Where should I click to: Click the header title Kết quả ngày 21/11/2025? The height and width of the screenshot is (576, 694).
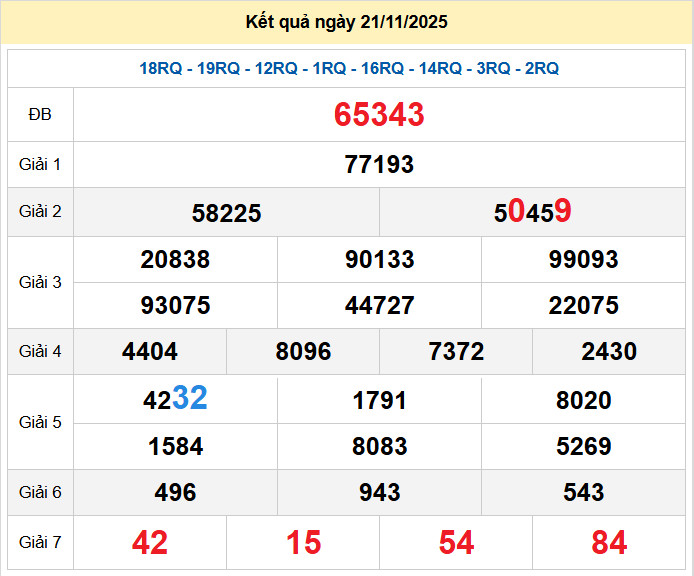coord(347,22)
